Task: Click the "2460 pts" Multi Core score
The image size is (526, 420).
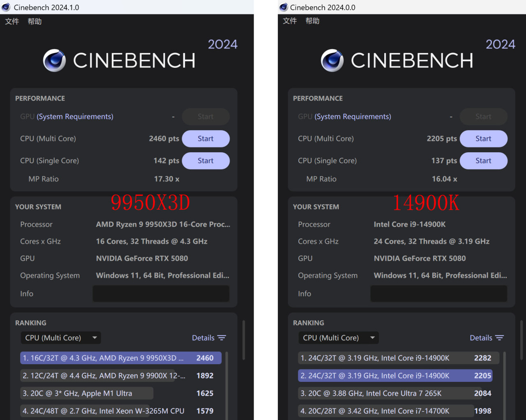Action: [x=164, y=139]
